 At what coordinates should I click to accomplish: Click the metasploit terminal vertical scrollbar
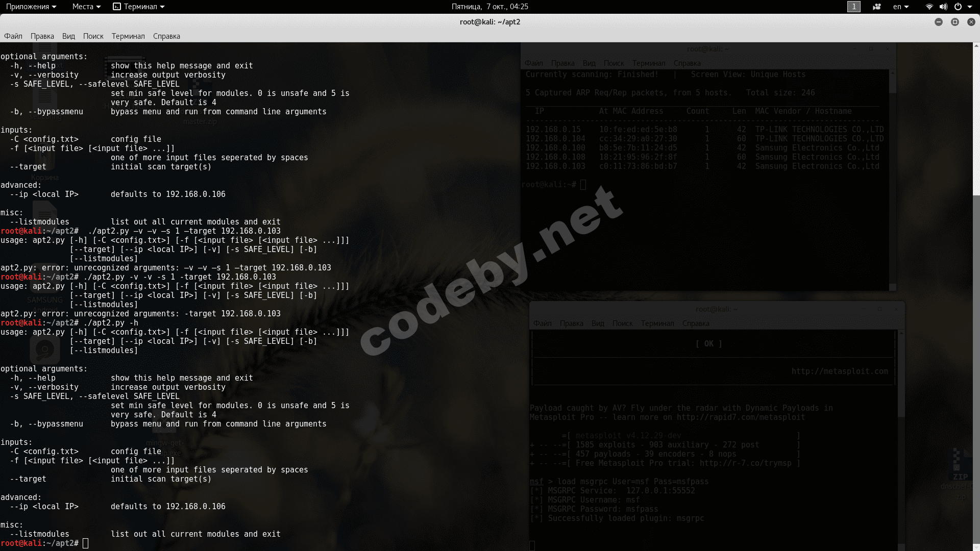click(x=901, y=441)
